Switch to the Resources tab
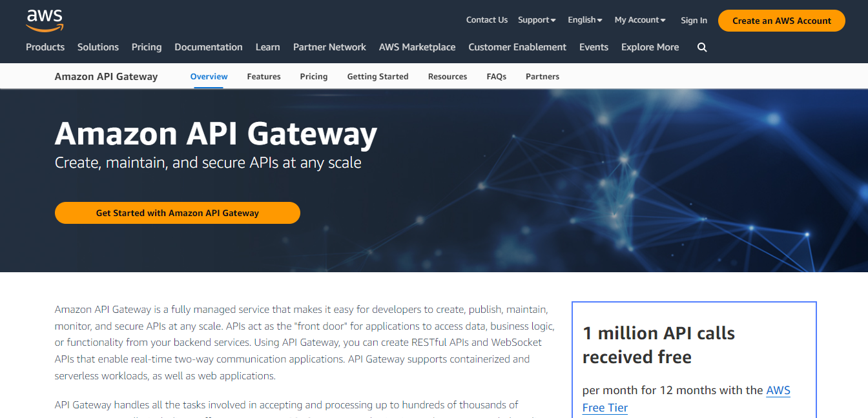The height and width of the screenshot is (418, 868). 448,76
